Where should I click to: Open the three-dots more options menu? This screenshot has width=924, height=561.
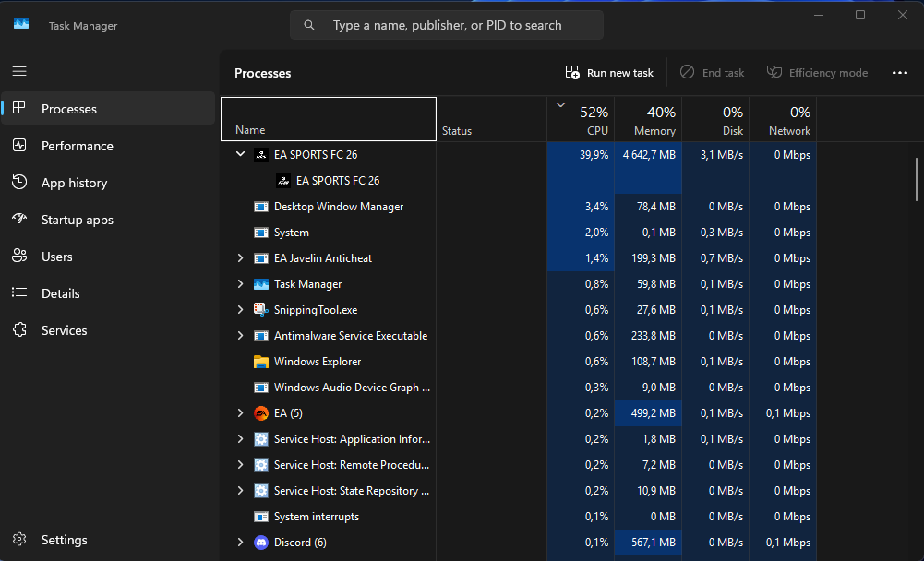pos(899,73)
